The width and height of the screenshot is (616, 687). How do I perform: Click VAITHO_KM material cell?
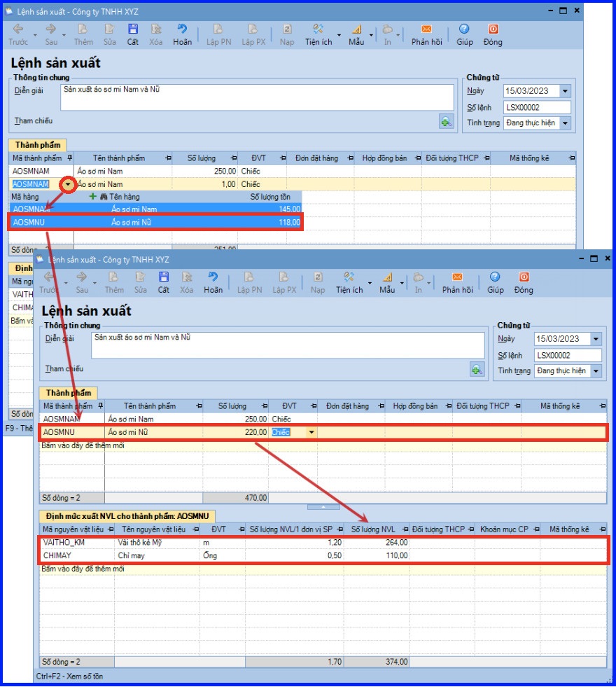point(64,543)
